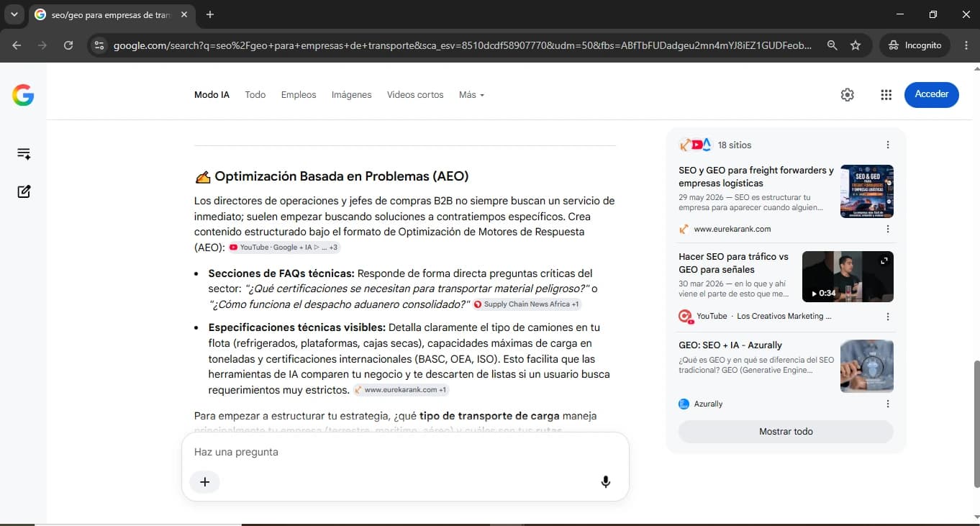
Task: Open AI Mode history icon in sidebar
Action: click(x=24, y=153)
